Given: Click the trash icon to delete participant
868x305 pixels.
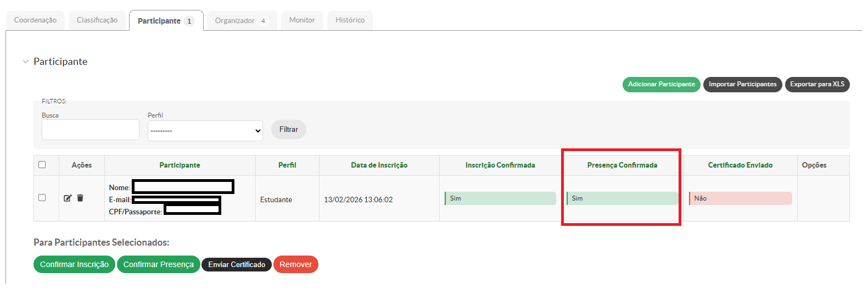Looking at the screenshot, I should (80, 198).
